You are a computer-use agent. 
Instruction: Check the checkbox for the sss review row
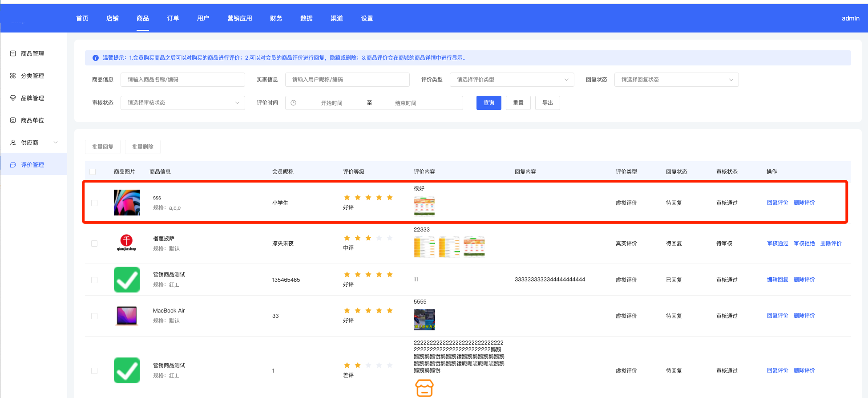pyautogui.click(x=94, y=203)
